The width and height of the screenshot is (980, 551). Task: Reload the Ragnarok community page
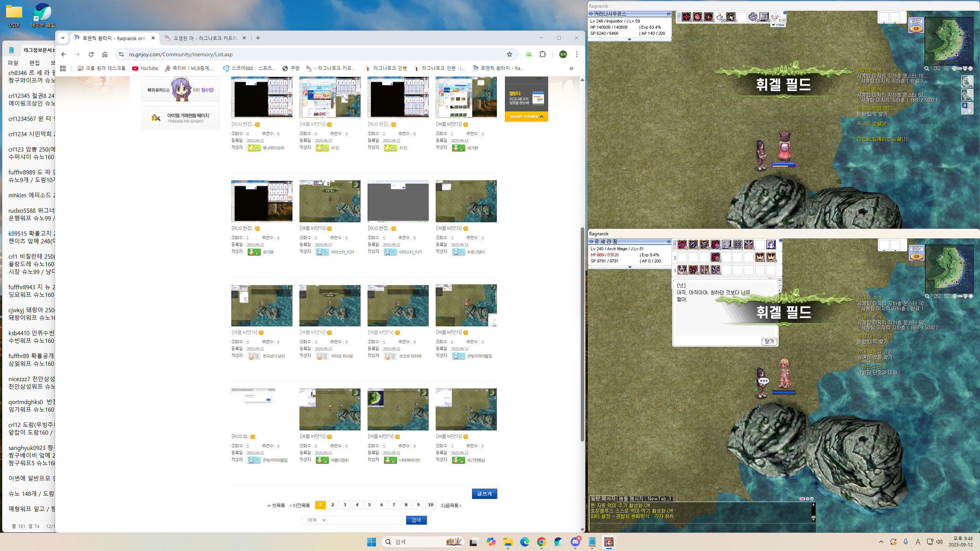point(91,54)
